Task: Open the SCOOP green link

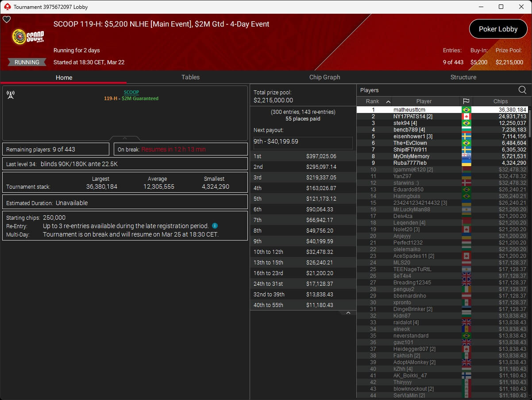Action: pos(131,92)
